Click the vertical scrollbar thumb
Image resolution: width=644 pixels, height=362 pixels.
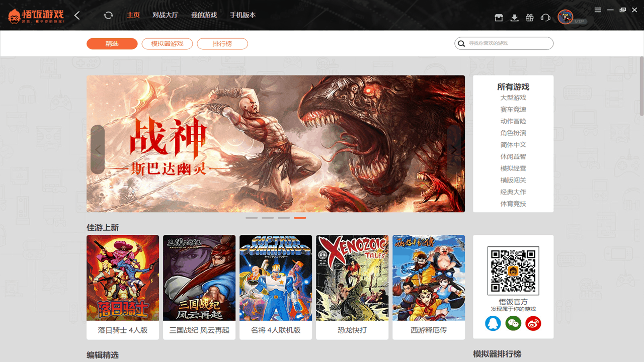coord(641,86)
